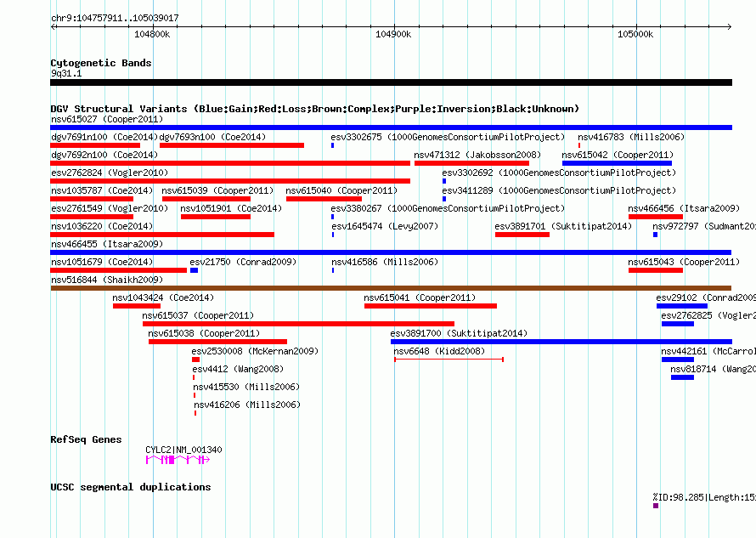Open nsv615043 (Cooper2011) variant label
756x538 pixels.
(684, 262)
